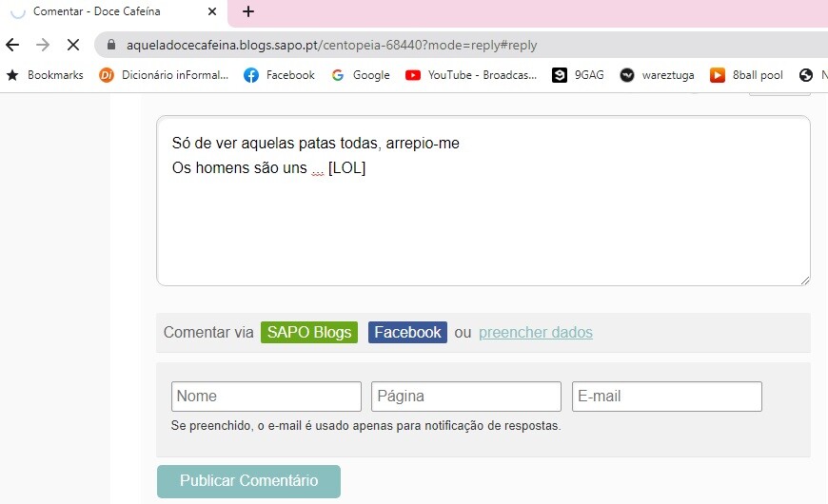
Task: Click the Publicar Comentário button
Action: click(248, 481)
